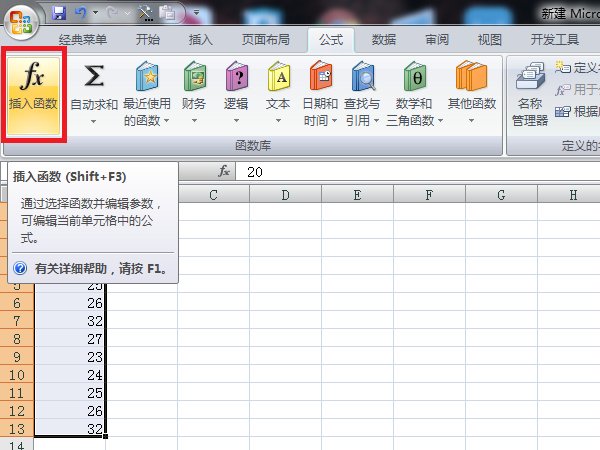This screenshot has width=600, height=450.
Task: Select column D header
Action: click(285, 194)
